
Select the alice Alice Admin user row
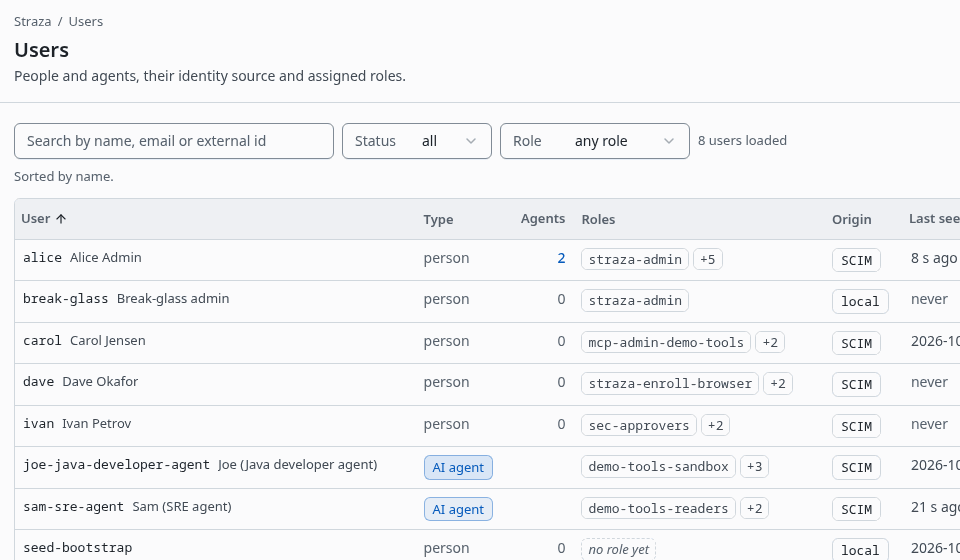click(487, 260)
